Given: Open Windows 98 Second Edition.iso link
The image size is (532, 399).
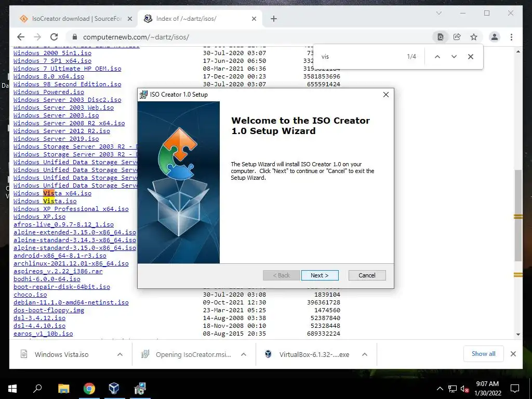Looking at the screenshot, I should pyautogui.click(x=67, y=84).
